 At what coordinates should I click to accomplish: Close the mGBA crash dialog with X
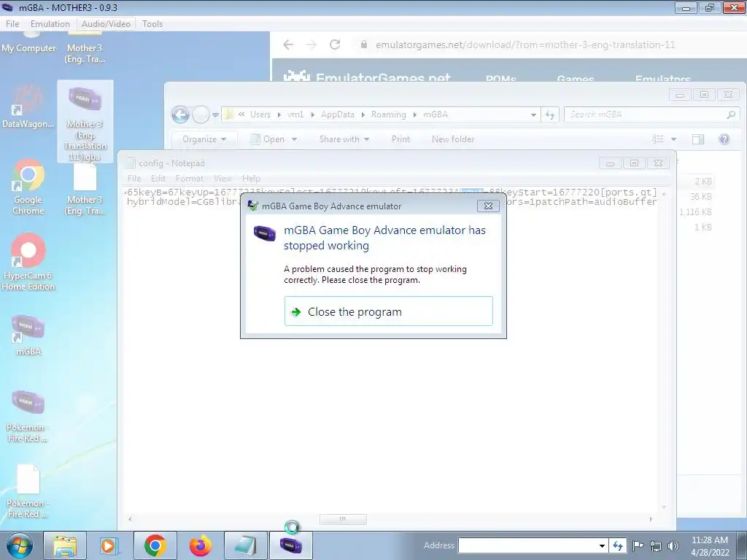coord(488,206)
